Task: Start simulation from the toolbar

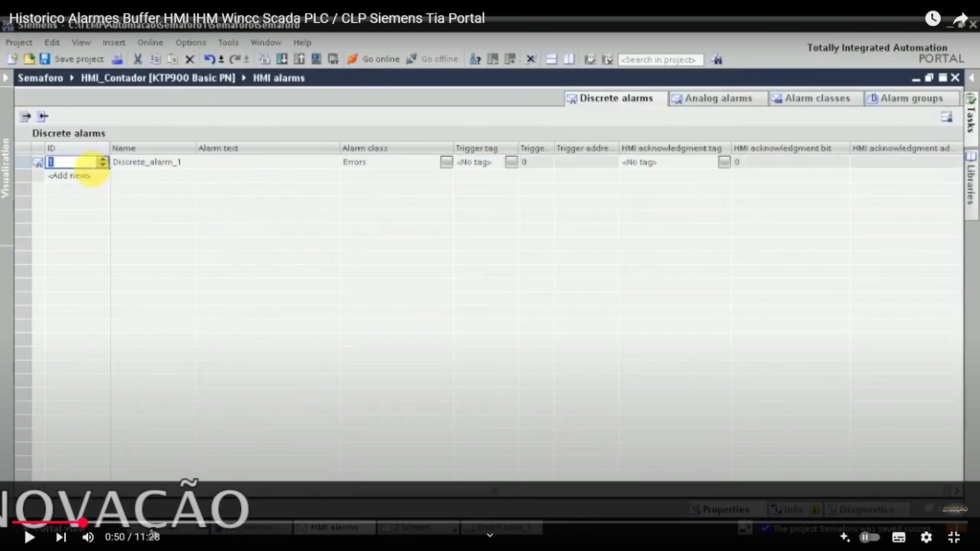Action: click(x=316, y=59)
